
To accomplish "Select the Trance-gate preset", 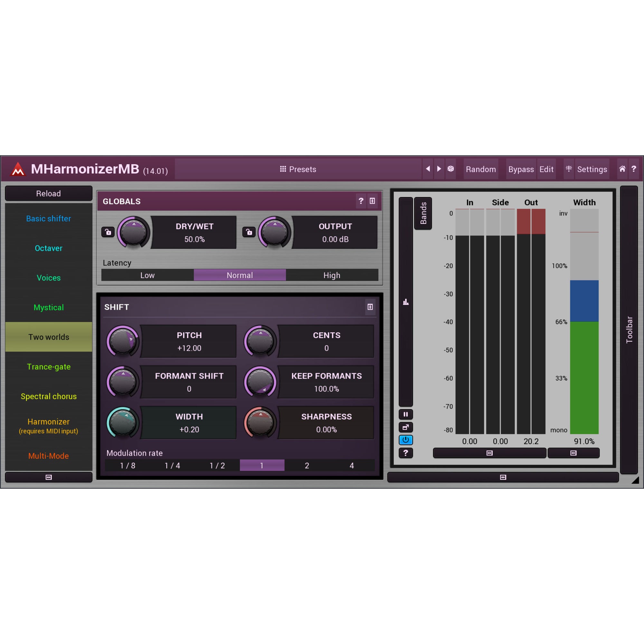I will 49,367.
